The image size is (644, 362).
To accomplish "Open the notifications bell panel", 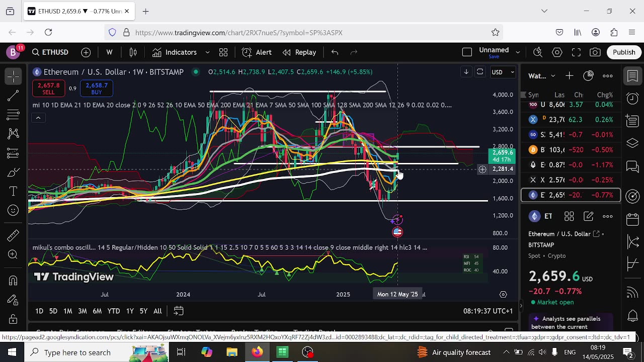I will click(633, 316).
